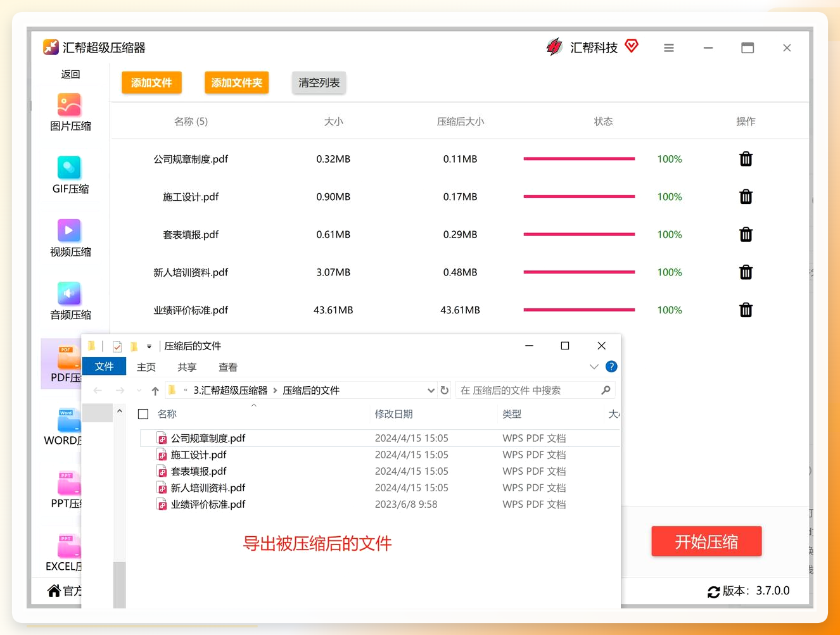840x635 pixels.
Task: Delete 公司规章制度.pdf with its trash icon
Action: 746,159
